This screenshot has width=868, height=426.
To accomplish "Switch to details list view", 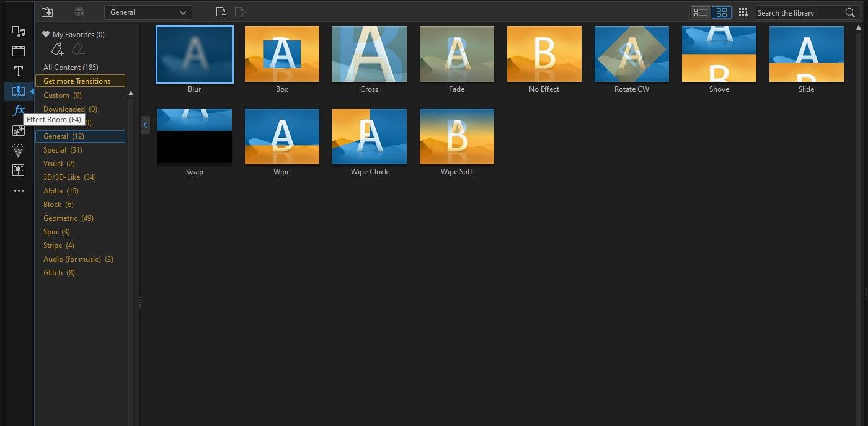I will pyautogui.click(x=701, y=12).
